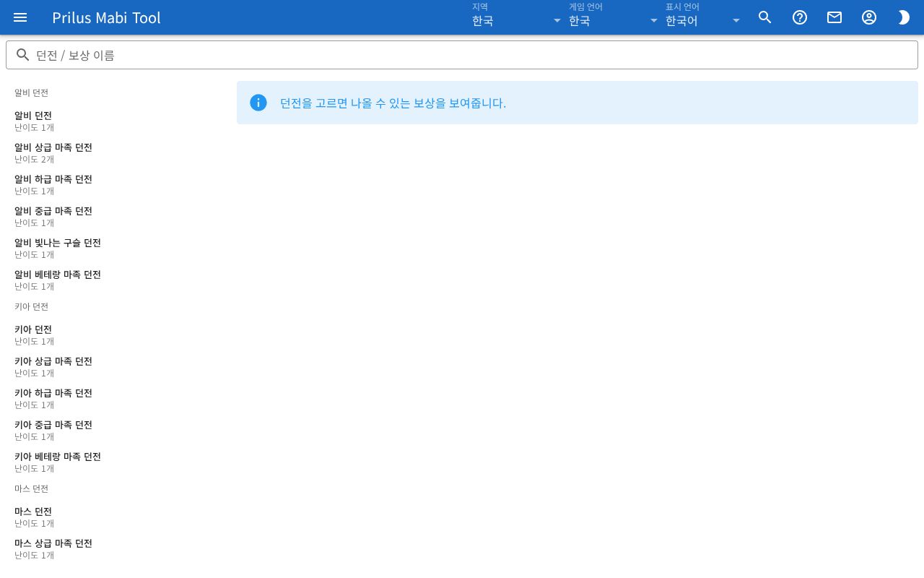The image size is (924, 578).
Task: Select 알비 하급 마족 던전
Action: 115,184
